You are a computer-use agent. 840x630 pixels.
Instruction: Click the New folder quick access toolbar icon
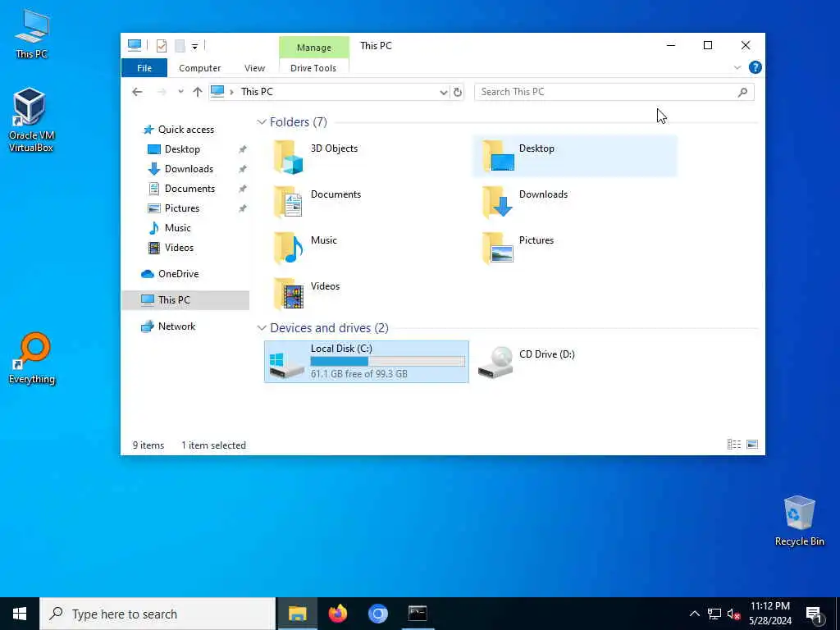(180, 46)
